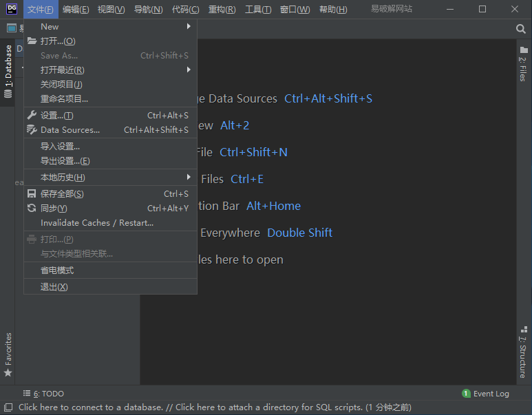The width and height of the screenshot is (532, 415).
Task: Click the Ctrl+Shift+N shortcut hint text
Action: coord(253,152)
